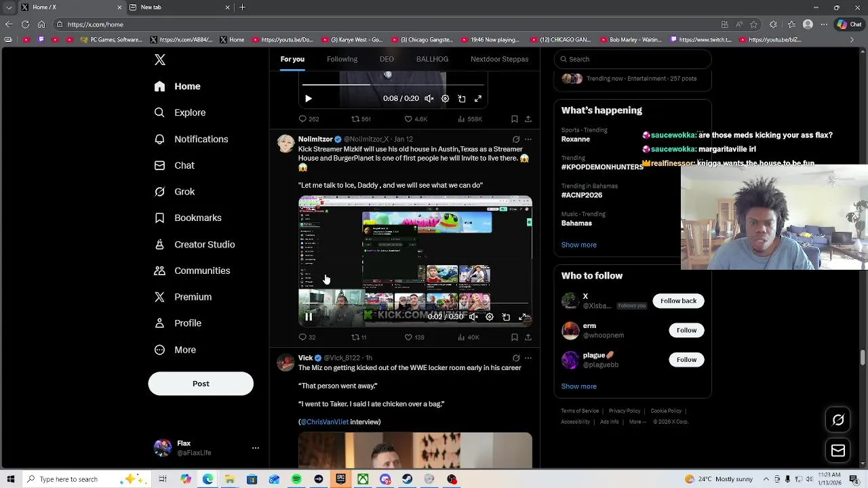
Task: Open Grok from sidebar
Action: coord(174,192)
